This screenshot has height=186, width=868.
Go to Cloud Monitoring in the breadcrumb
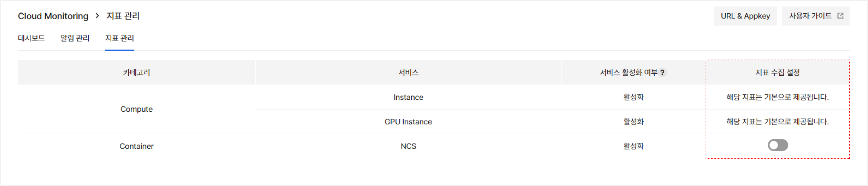coord(53,16)
